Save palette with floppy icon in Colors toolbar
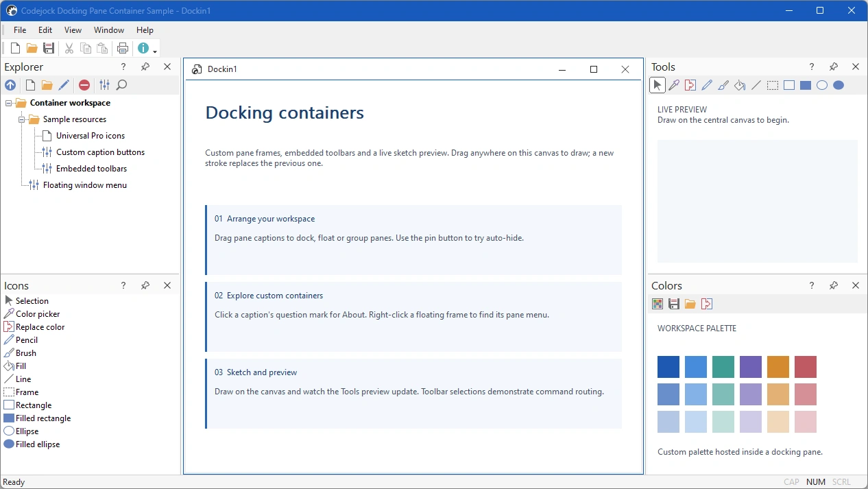 click(x=674, y=304)
